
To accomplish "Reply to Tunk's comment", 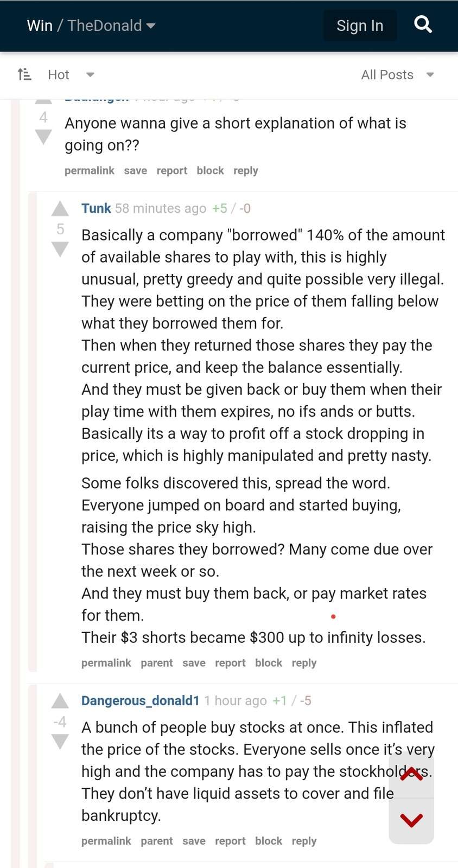I will coord(304,663).
